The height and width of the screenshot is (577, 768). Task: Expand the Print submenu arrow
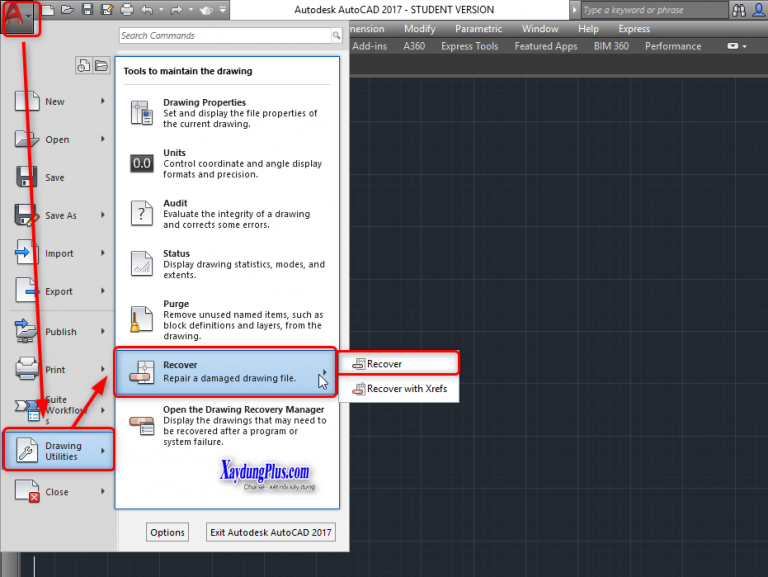(102, 369)
